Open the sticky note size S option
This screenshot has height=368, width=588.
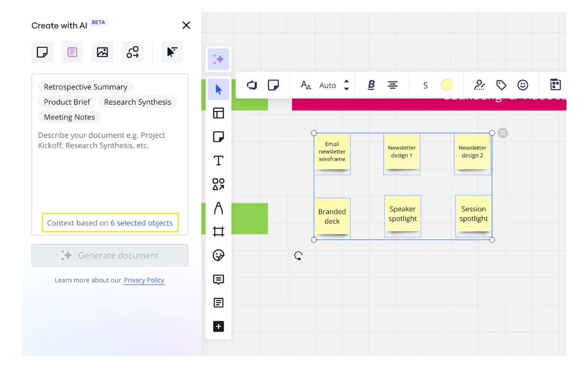point(425,85)
